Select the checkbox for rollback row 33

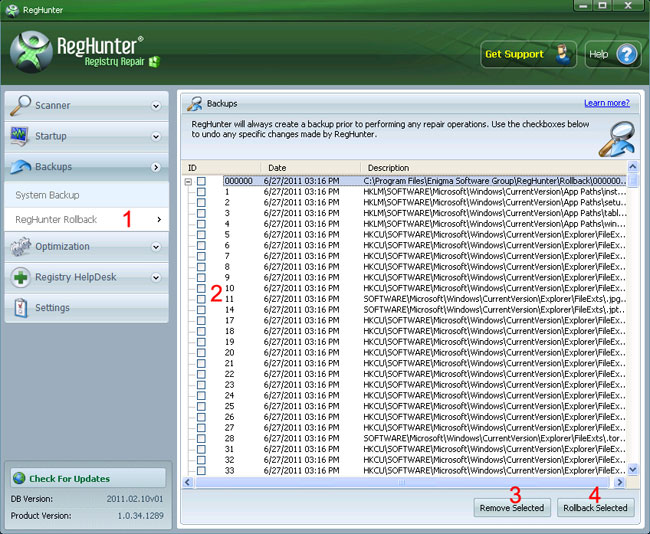click(201, 470)
